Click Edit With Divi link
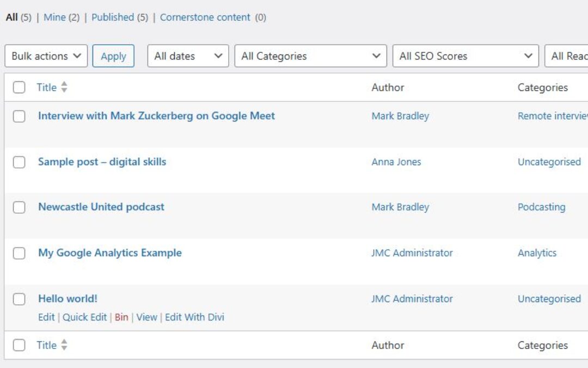This screenshot has width=588, height=368. (x=194, y=317)
